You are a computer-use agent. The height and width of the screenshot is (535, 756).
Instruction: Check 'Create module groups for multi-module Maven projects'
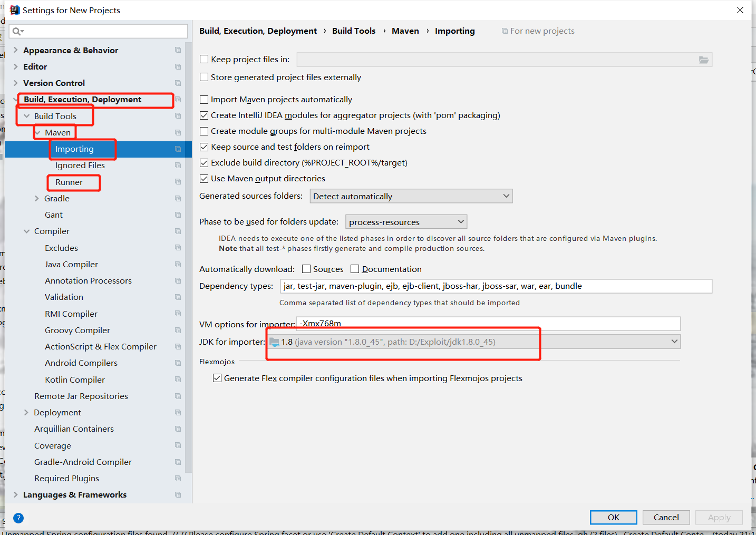pos(204,131)
